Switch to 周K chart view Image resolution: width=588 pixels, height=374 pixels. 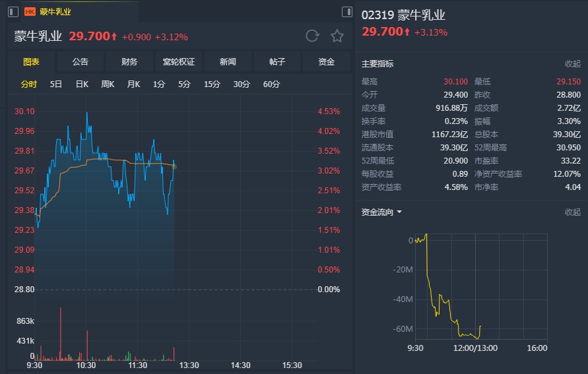[108, 84]
